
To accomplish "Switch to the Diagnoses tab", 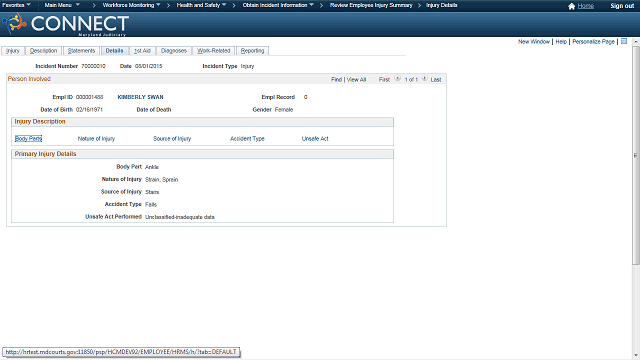I will coord(174,51).
